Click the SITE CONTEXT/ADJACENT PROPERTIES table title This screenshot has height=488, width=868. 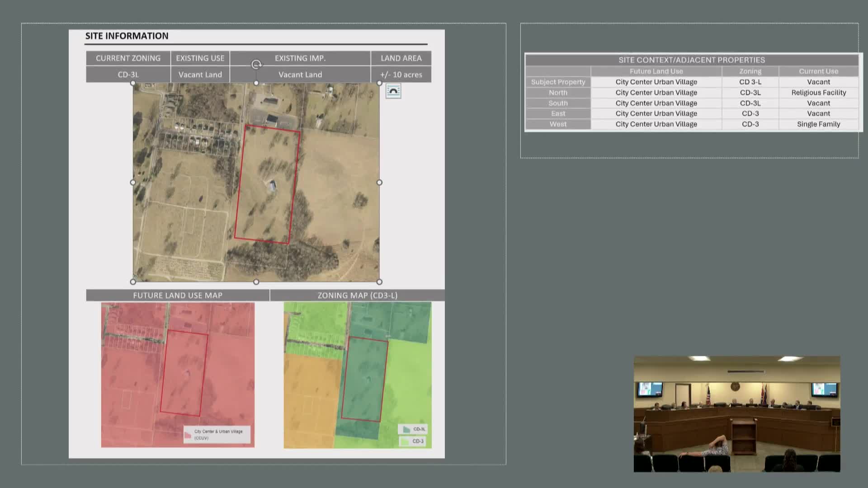(x=692, y=60)
